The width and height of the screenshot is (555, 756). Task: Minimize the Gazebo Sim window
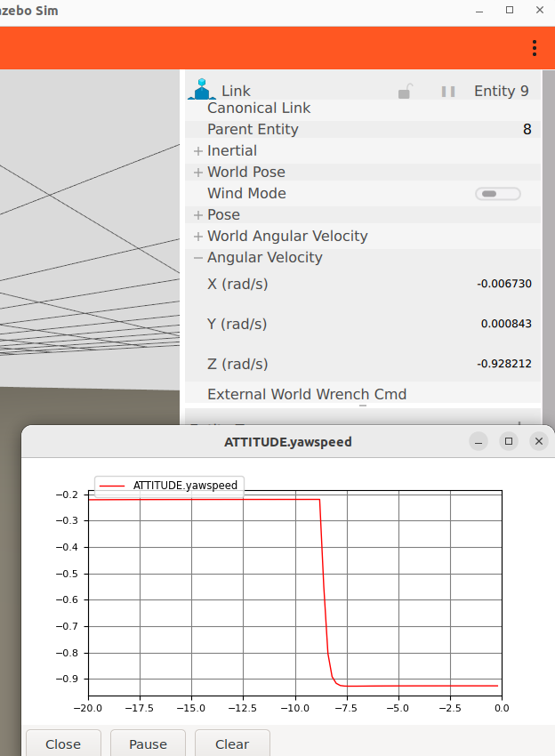[x=479, y=11]
